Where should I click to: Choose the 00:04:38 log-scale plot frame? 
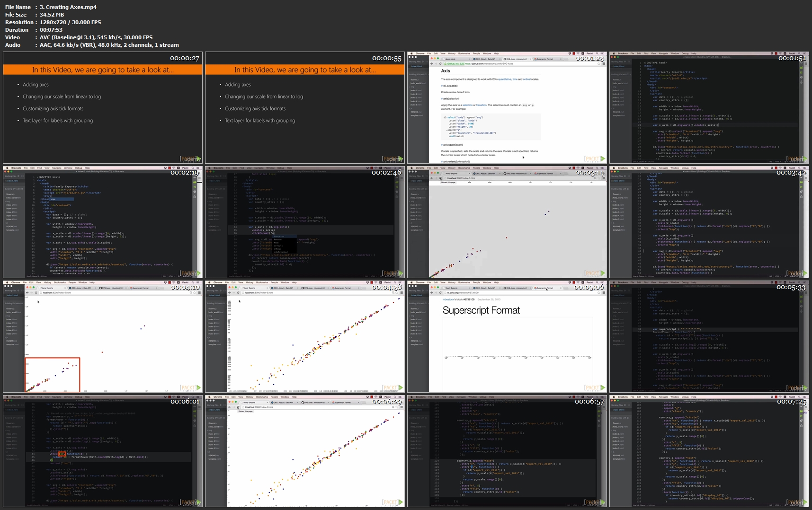tap(305, 336)
